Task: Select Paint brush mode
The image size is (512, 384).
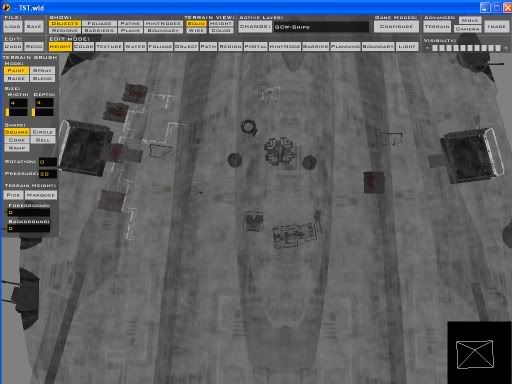Action: point(16,70)
